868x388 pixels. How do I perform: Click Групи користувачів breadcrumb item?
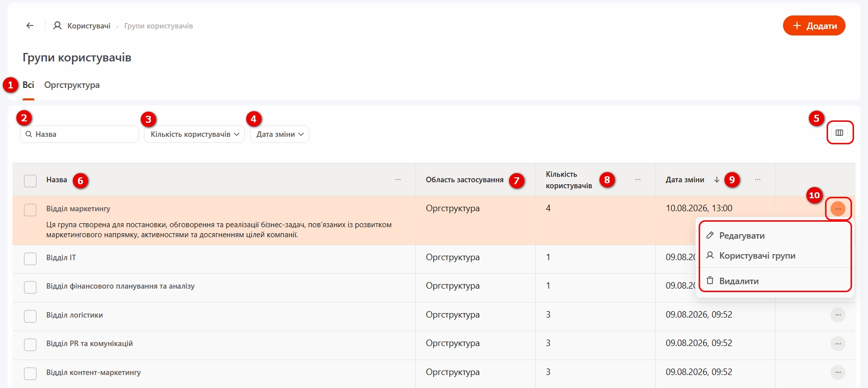pos(158,26)
